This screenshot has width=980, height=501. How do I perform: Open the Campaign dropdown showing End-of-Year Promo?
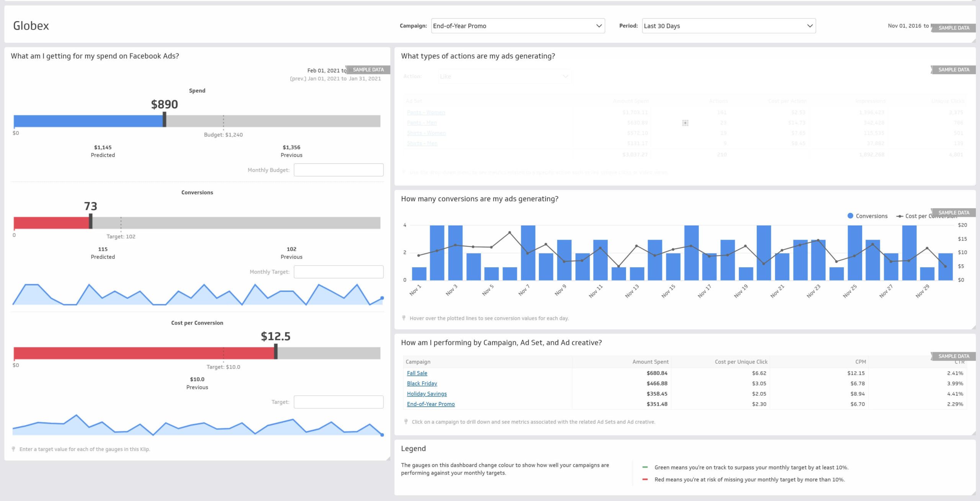pyautogui.click(x=518, y=26)
